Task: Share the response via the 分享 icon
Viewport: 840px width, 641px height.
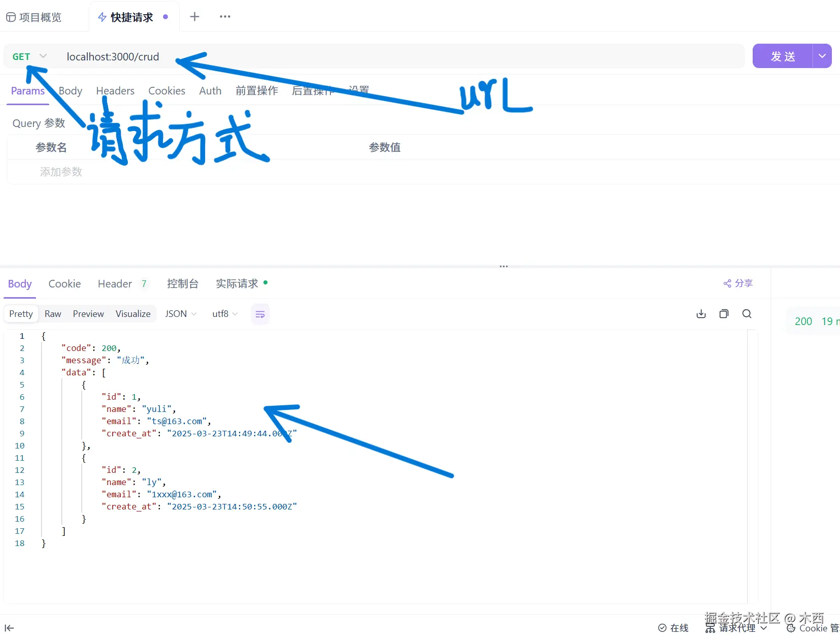Action: pos(737,283)
